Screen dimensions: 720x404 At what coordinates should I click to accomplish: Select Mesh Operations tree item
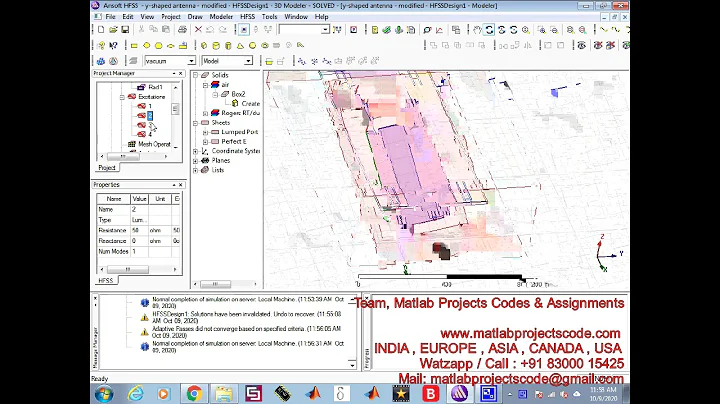click(154, 144)
